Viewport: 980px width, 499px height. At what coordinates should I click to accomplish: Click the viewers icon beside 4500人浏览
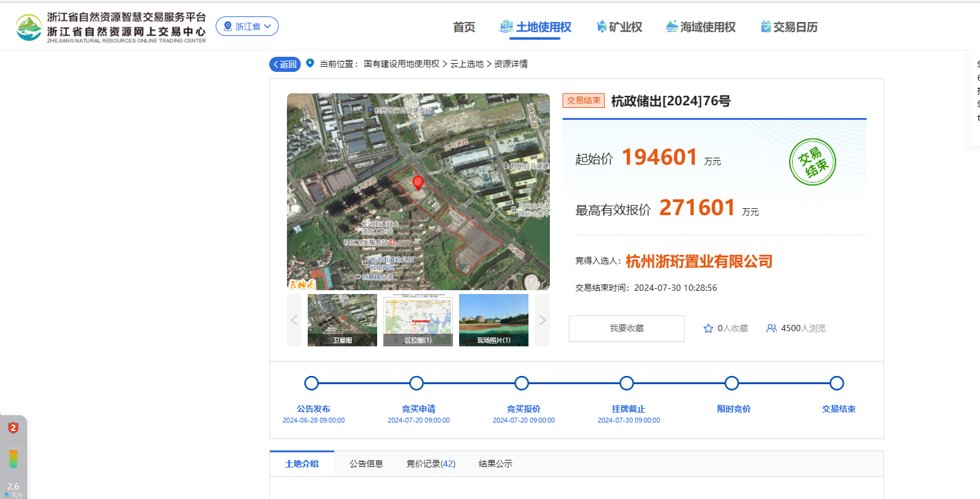(771, 328)
